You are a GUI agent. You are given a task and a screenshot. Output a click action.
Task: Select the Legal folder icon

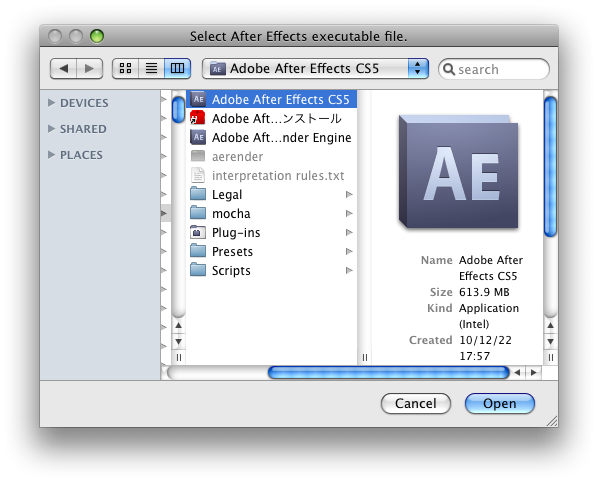pyautogui.click(x=198, y=194)
